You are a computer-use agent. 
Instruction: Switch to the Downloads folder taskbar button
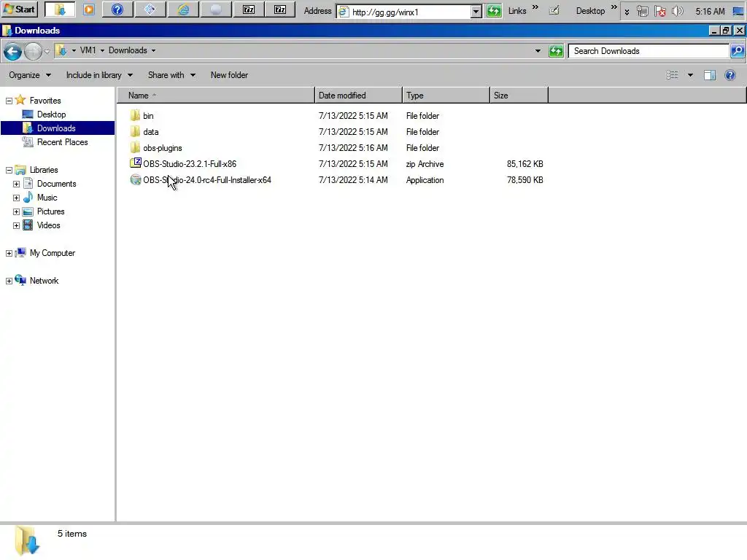pyautogui.click(x=60, y=9)
